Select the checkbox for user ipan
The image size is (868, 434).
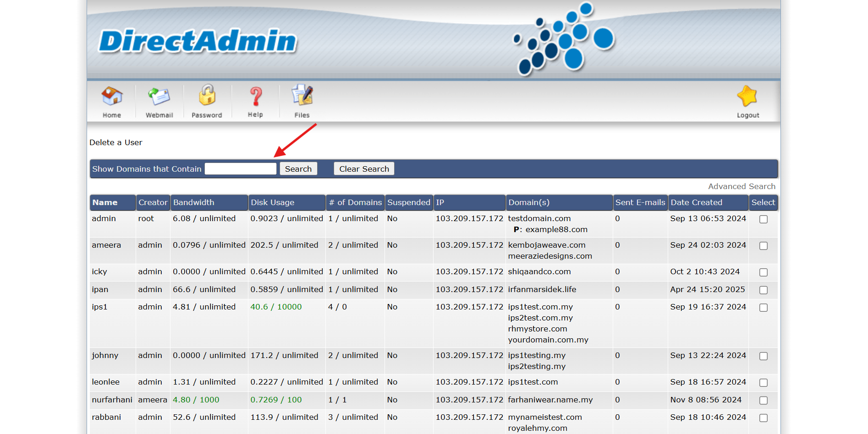(x=764, y=290)
